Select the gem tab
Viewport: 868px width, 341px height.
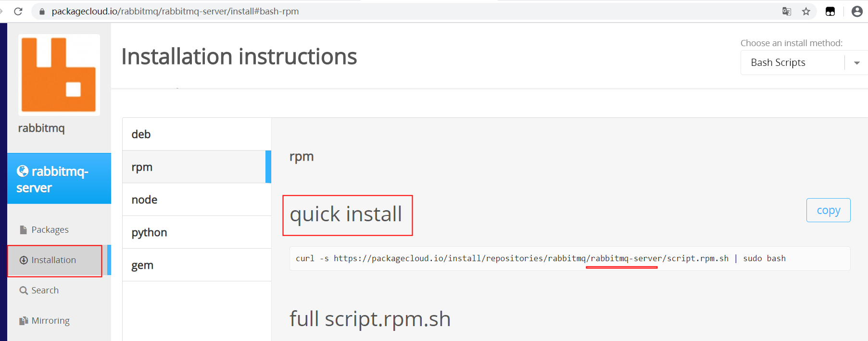click(197, 265)
